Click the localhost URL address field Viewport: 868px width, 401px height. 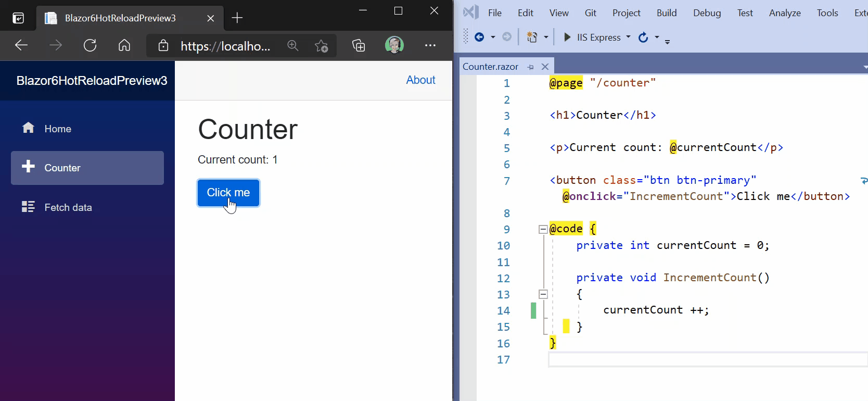[x=225, y=46]
